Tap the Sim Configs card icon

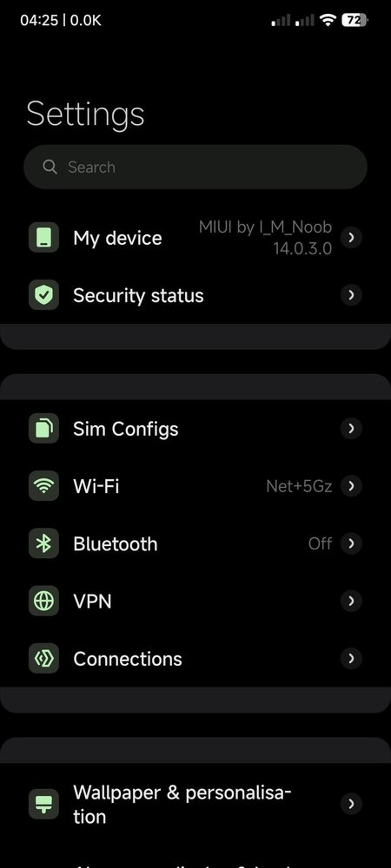(x=43, y=429)
